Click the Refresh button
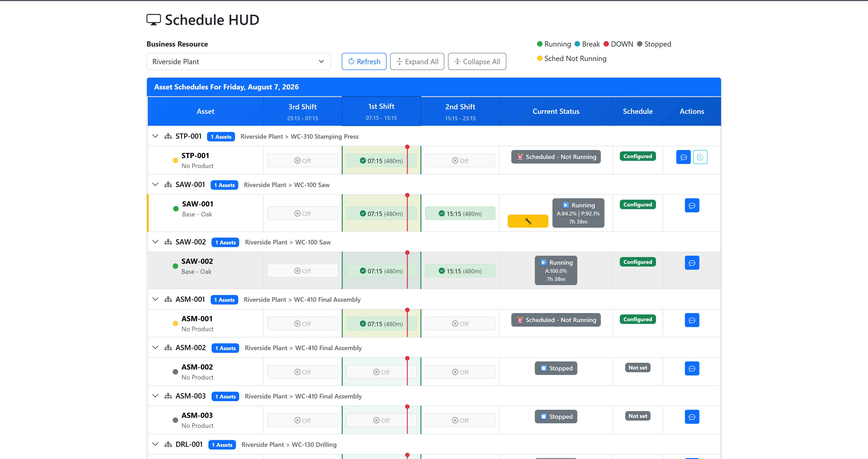The height and width of the screenshot is (459, 868). (x=364, y=62)
